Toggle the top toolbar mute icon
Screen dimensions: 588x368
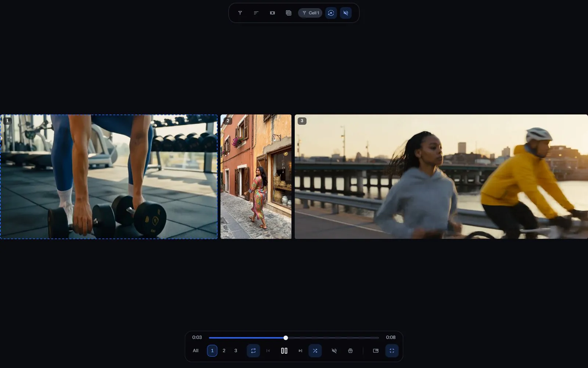[x=346, y=13]
